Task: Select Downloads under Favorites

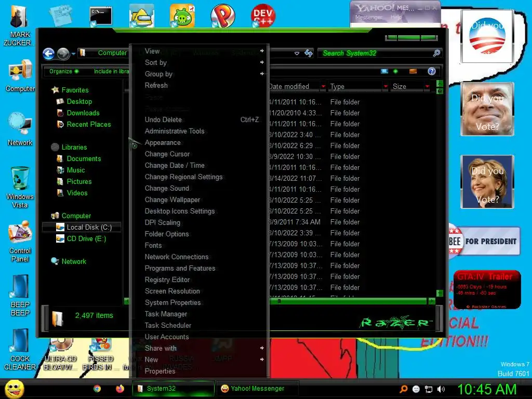Action: point(83,113)
